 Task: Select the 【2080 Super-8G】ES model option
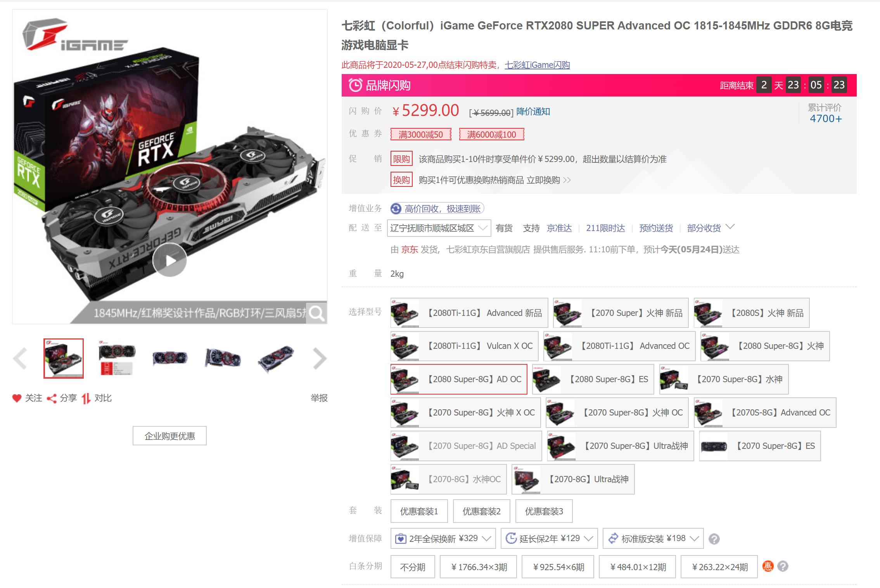point(593,379)
